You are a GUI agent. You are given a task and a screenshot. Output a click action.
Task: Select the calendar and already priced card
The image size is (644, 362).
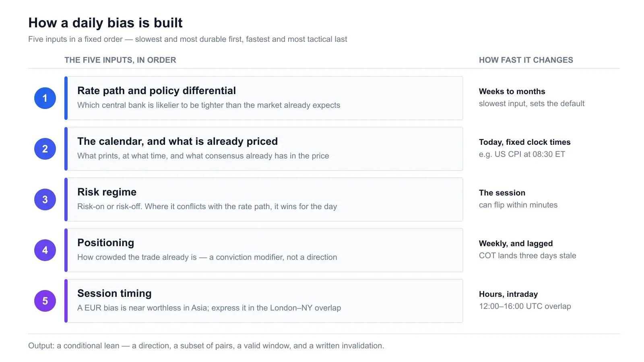264,149
